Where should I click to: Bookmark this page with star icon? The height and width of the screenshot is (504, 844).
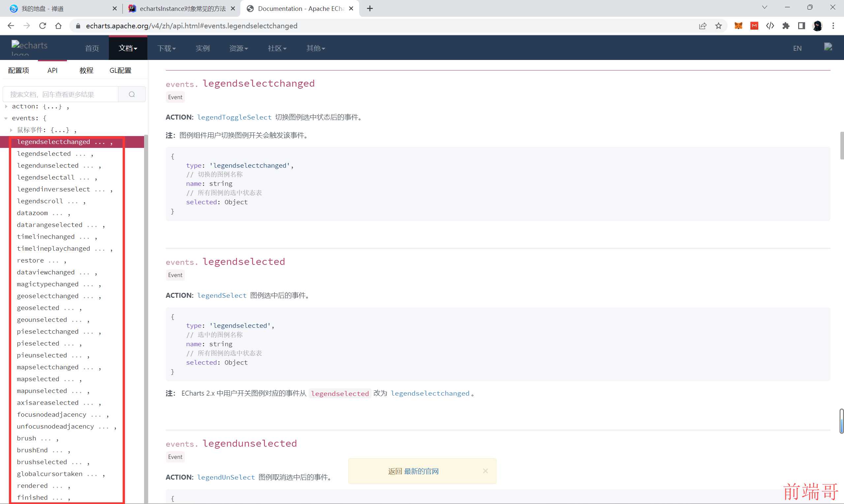[x=718, y=26]
